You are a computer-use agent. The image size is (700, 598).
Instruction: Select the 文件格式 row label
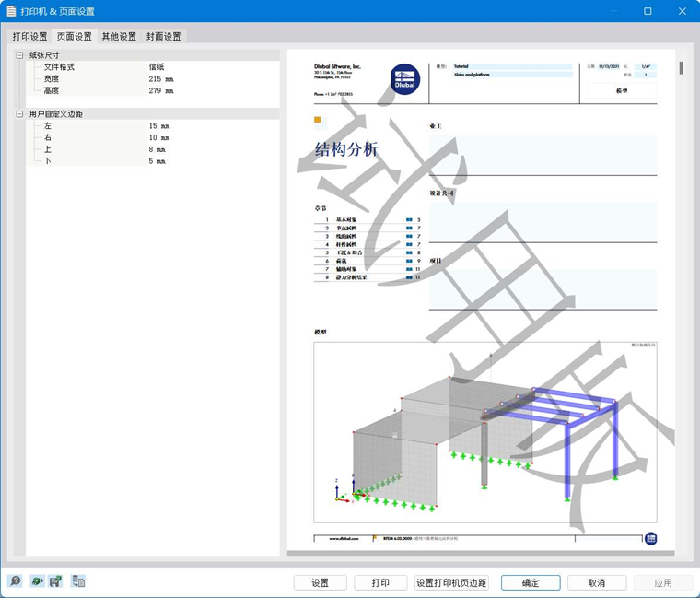(x=59, y=67)
